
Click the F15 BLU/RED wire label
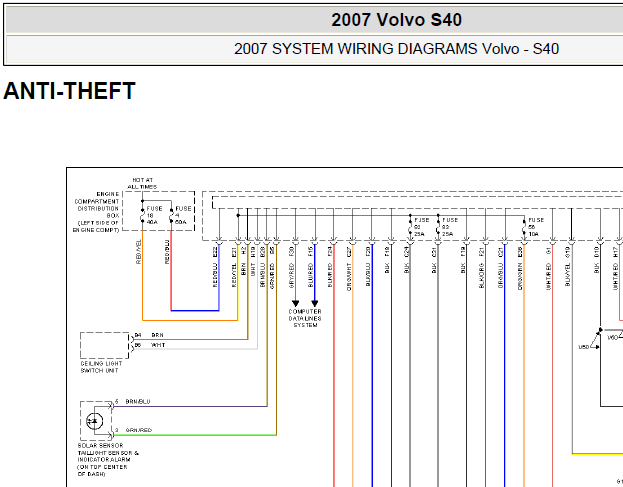pos(310,267)
